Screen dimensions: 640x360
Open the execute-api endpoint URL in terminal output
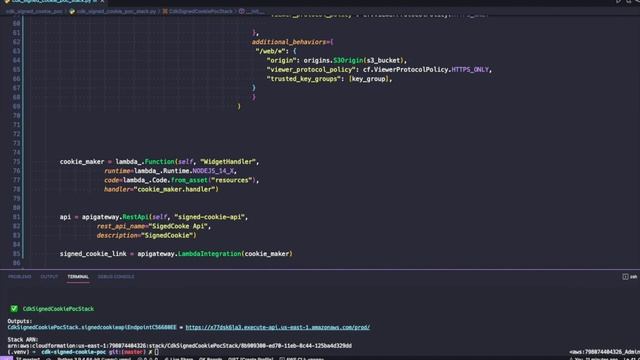[x=278, y=327]
